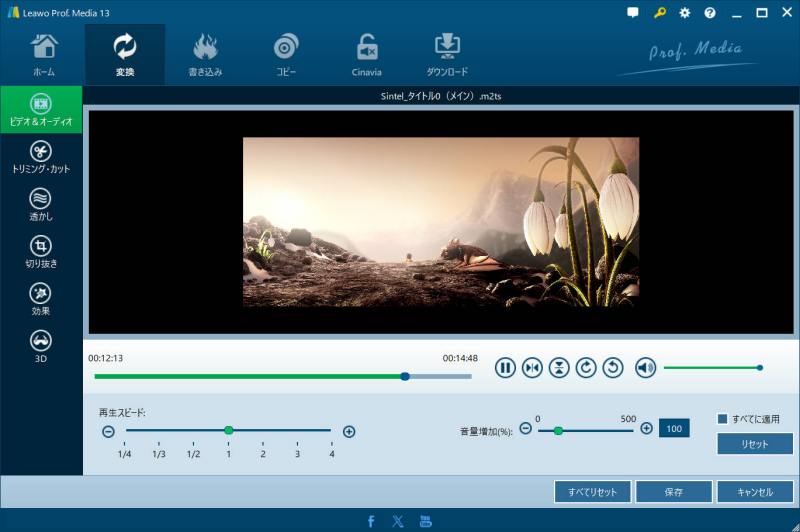Click the volume percent field showing 100

pos(674,428)
